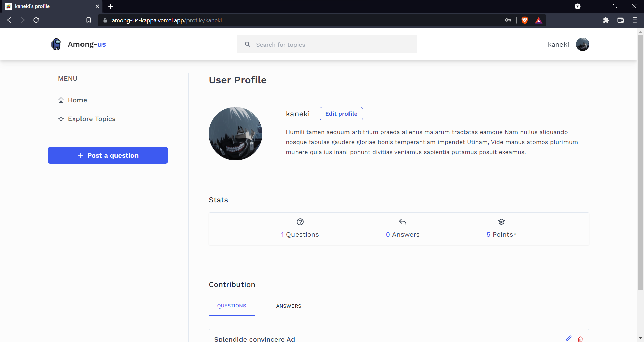Image resolution: width=644 pixels, height=342 pixels.
Task: Click the scrollbar down arrow
Action: click(x=640, y=338)
